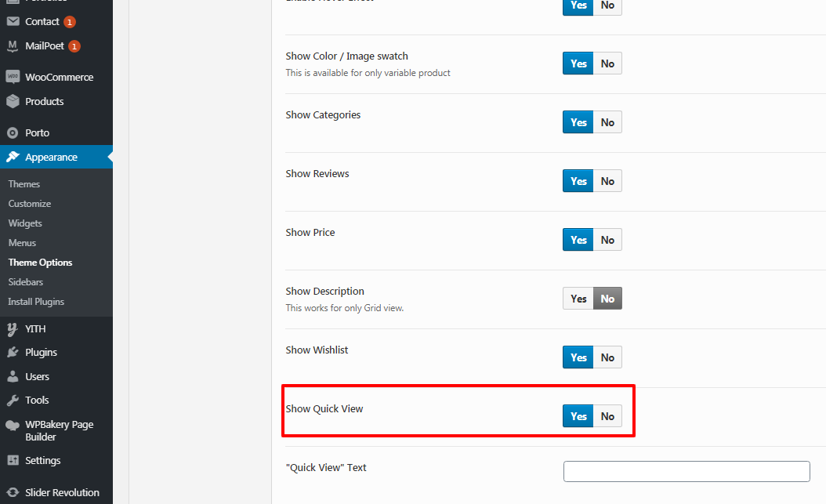Focus the "Quick View" Text field

[687, 471]
